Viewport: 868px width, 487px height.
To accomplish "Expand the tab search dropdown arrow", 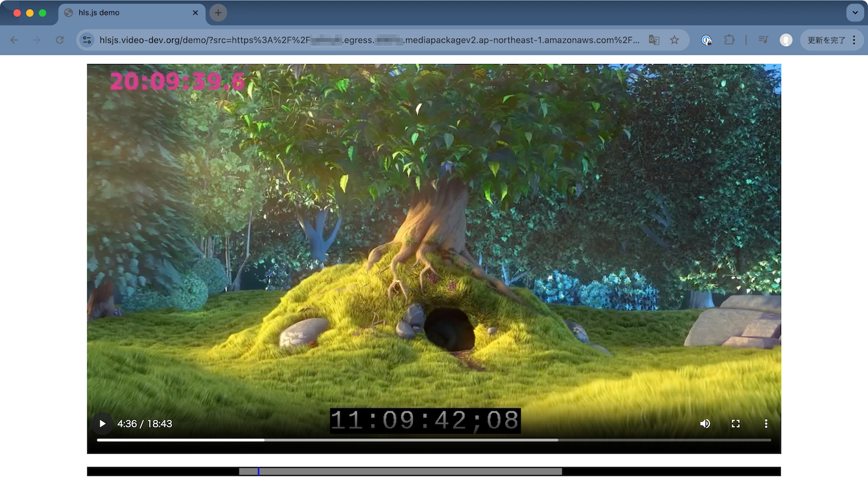I will click(854, 13).
